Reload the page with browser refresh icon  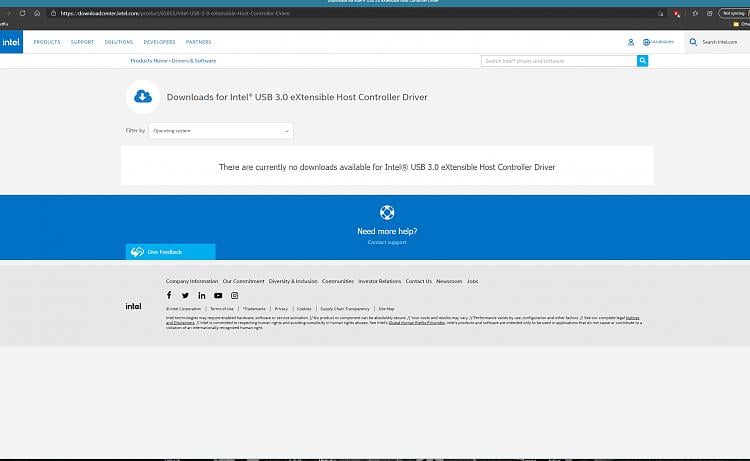(x=22, y=13)
